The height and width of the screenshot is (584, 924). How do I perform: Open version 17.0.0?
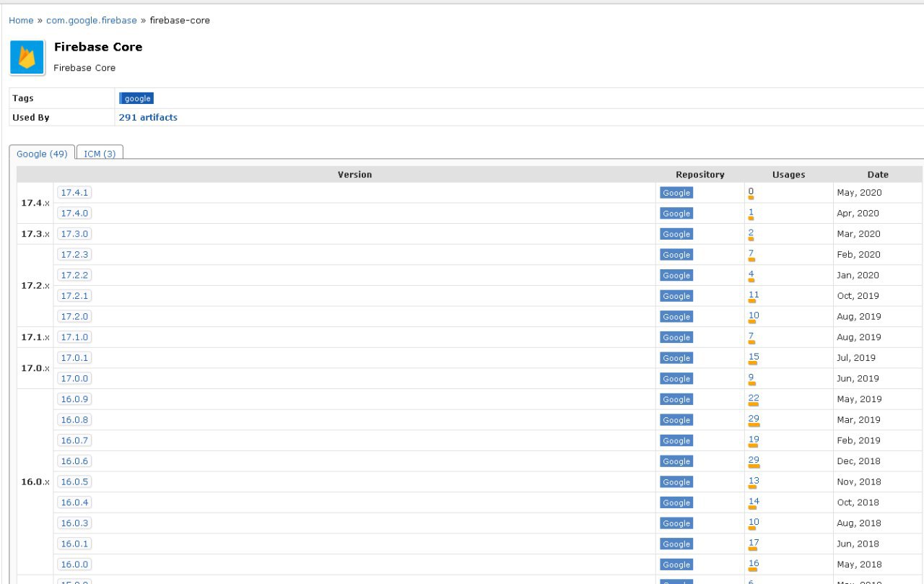pyautogui.click(x=74, y=379)
